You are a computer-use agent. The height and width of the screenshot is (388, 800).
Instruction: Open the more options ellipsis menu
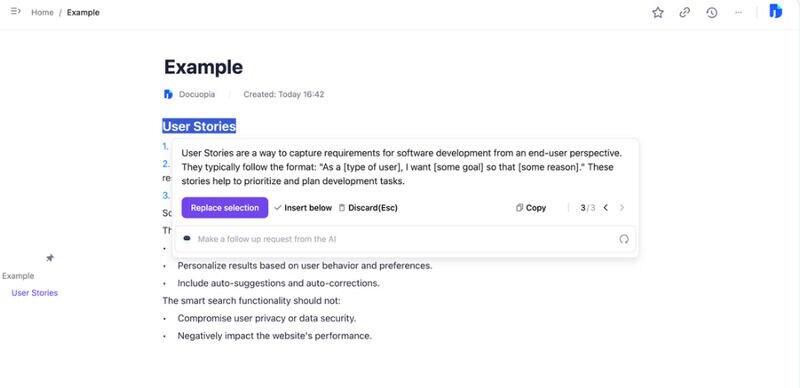(x=738, y=13)
